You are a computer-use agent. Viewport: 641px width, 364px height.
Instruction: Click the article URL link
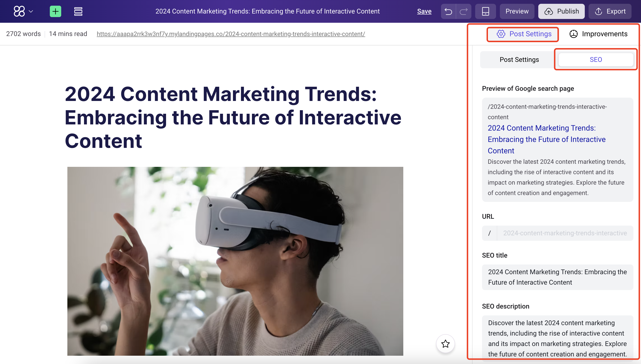click(x=231, y=34)
